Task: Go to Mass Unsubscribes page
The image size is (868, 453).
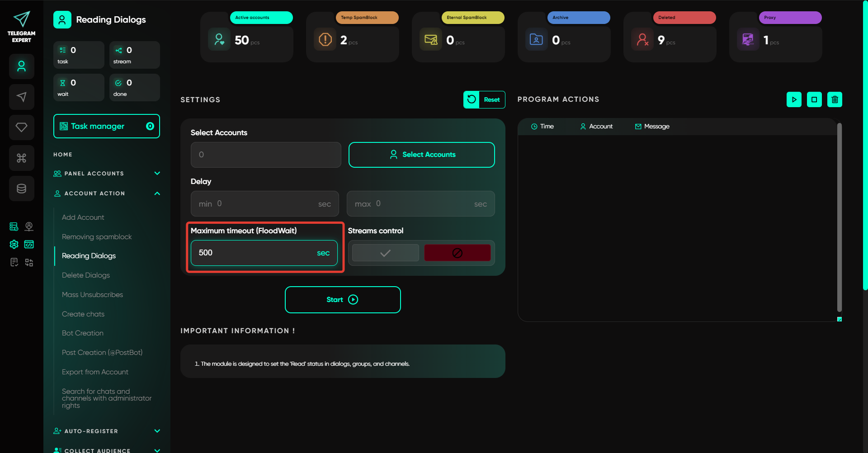Action: pyautogui.click(x=92, y=295)
